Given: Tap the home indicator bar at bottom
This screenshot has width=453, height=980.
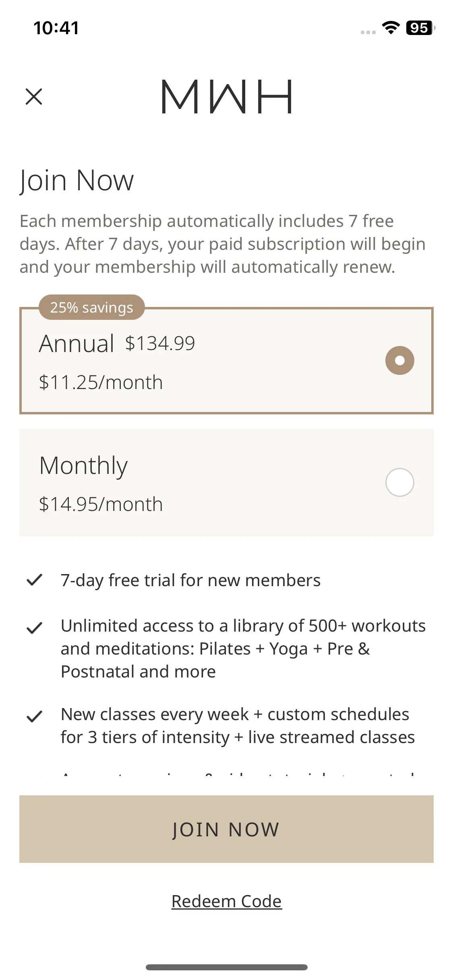Looking at the screenshot, I should pyautogui.click(x=226, y=967).
